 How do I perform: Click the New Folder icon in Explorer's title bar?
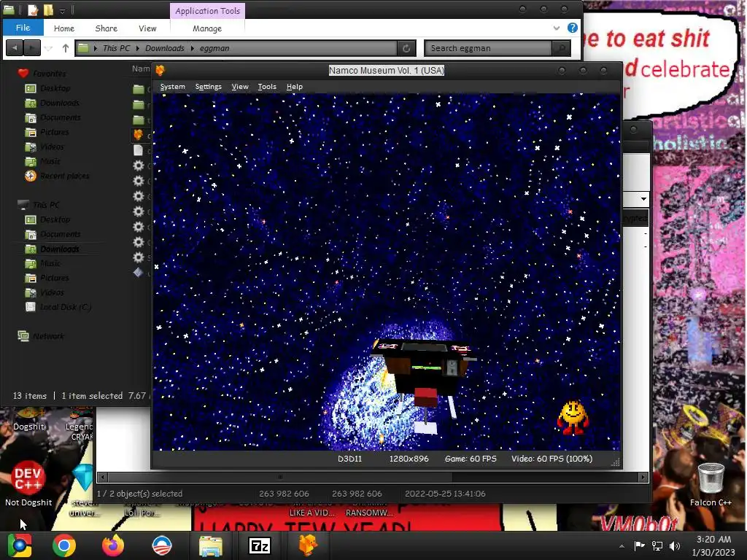coord(49,9)
